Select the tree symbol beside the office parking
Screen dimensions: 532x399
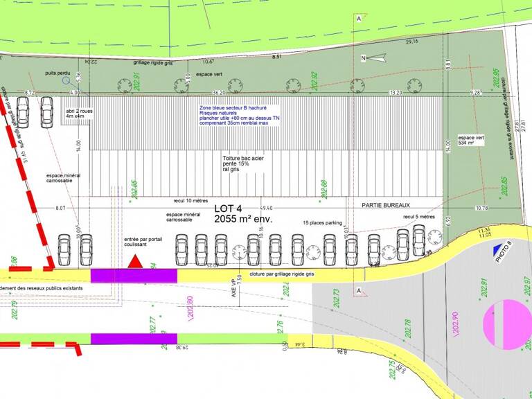click(434, 236)
